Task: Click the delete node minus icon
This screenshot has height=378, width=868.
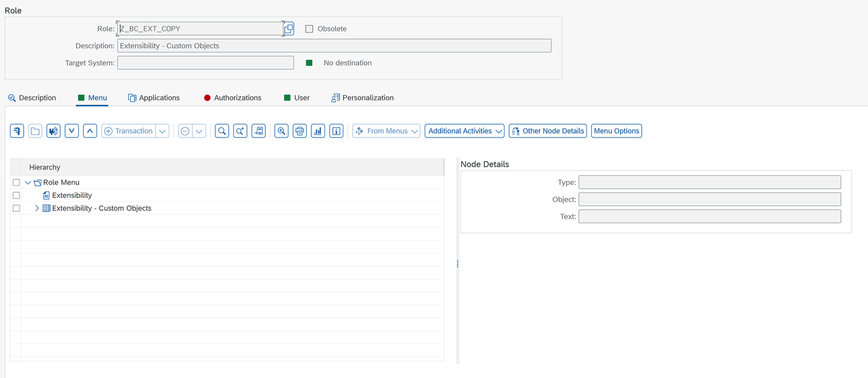Action: coord(185,131)
